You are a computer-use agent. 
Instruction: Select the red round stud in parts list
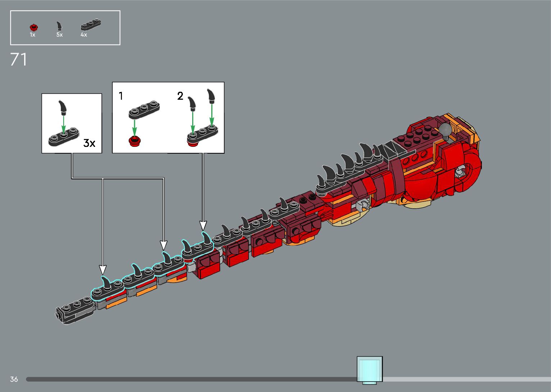[33, 27]
